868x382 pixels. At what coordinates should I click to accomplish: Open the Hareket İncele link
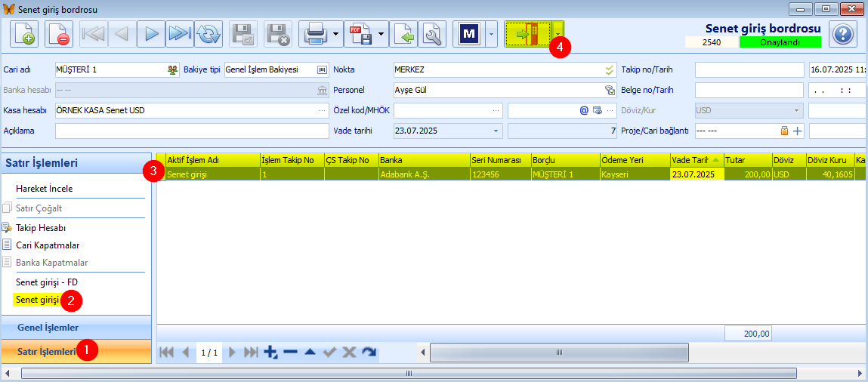click(45, 189)
